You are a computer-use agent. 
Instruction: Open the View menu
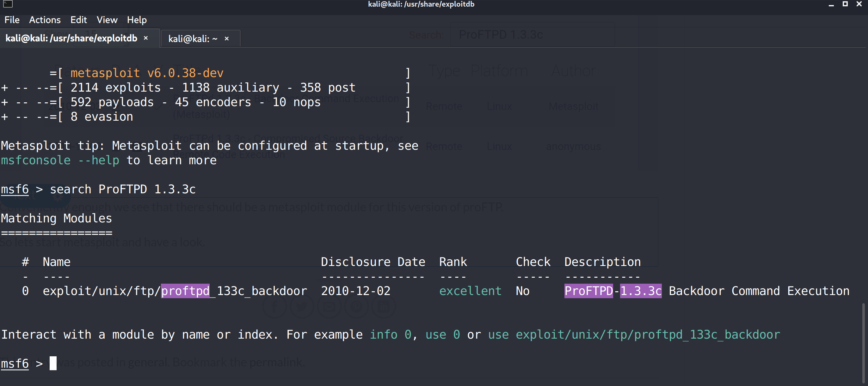point(107,20)
